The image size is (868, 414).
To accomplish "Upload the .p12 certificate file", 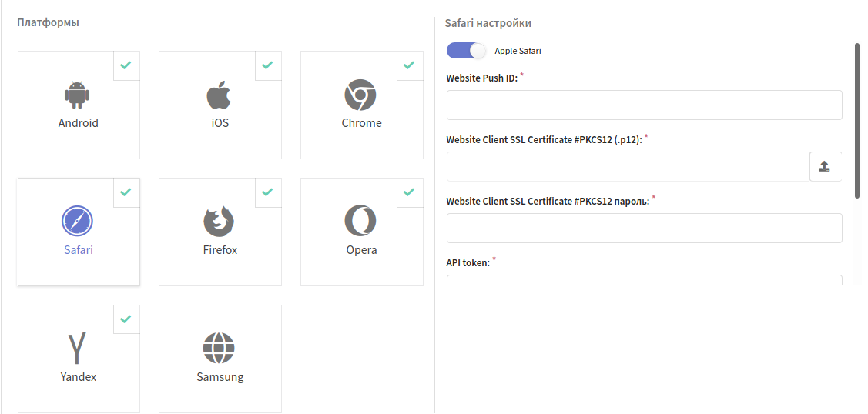I will 826,166.
